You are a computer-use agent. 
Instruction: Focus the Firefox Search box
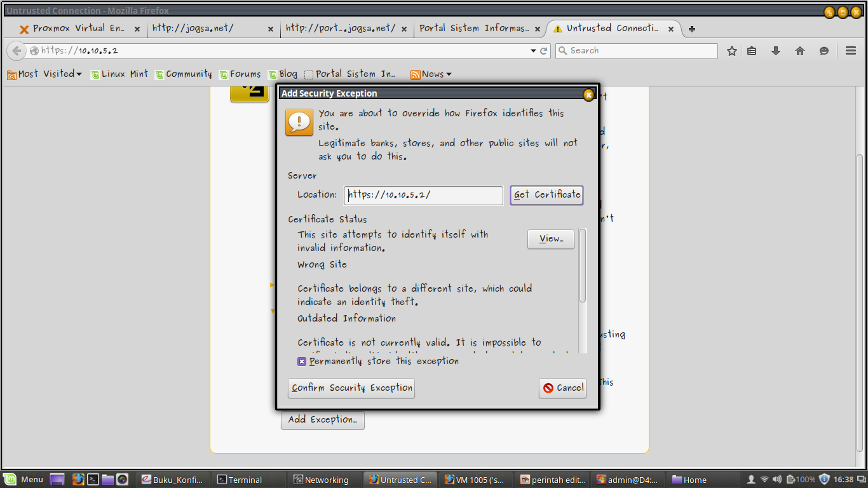point(637,51)
